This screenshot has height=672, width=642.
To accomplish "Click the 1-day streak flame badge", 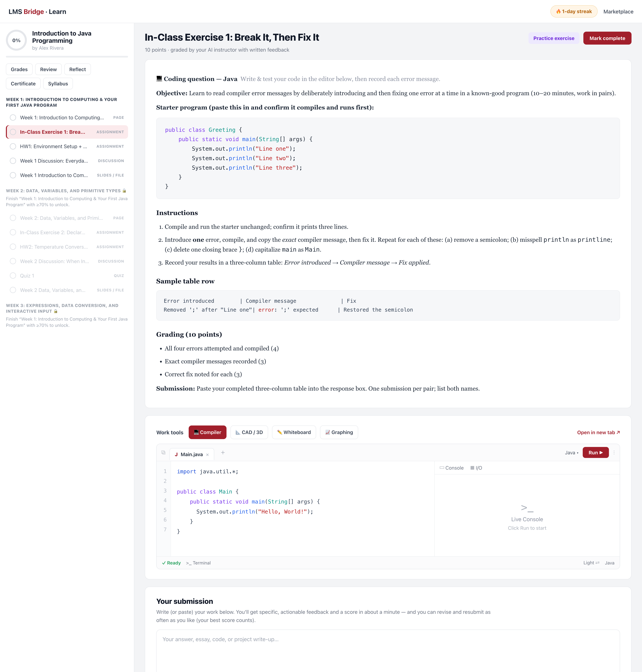I will tap(574, 11).
